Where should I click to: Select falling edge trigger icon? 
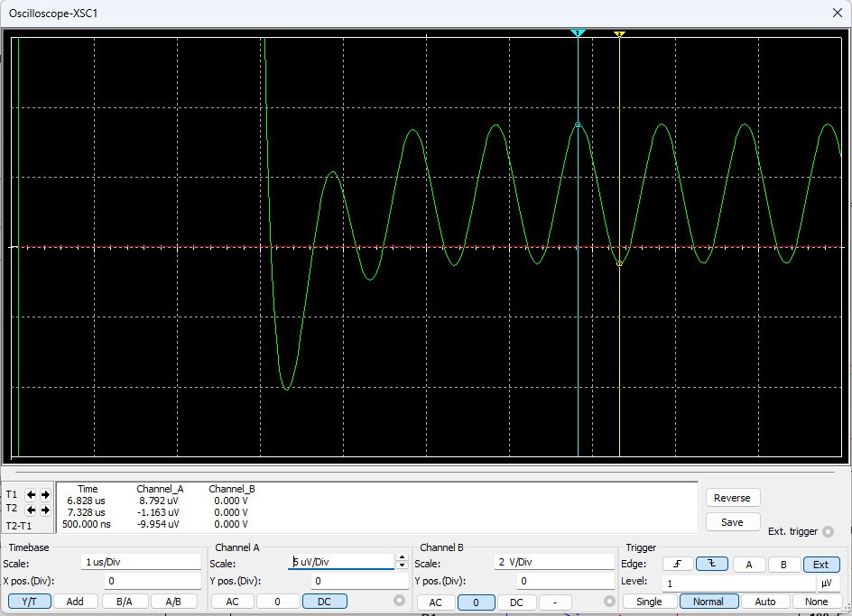pos(711,565)
